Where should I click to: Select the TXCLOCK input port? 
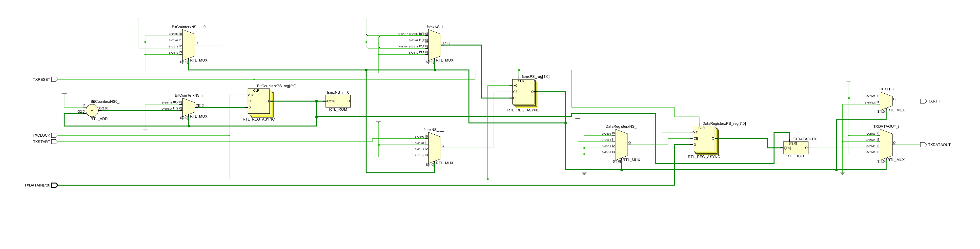[54, 136]
